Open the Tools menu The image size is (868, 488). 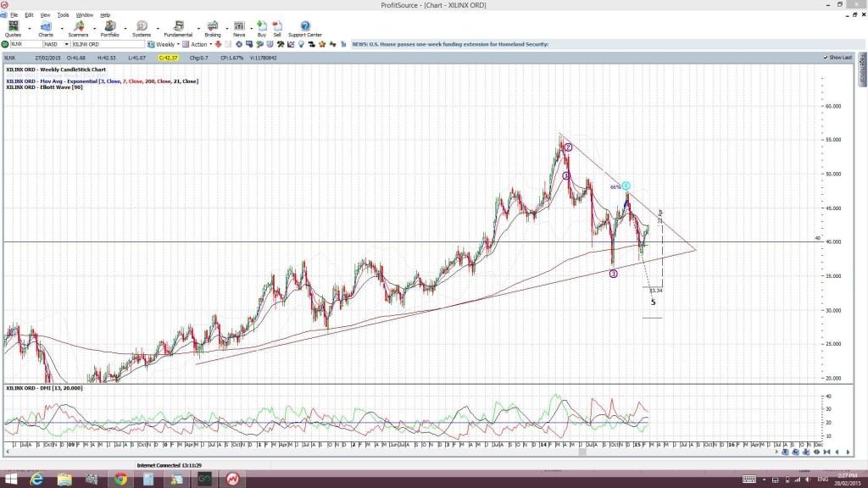[x=63, y=15]
